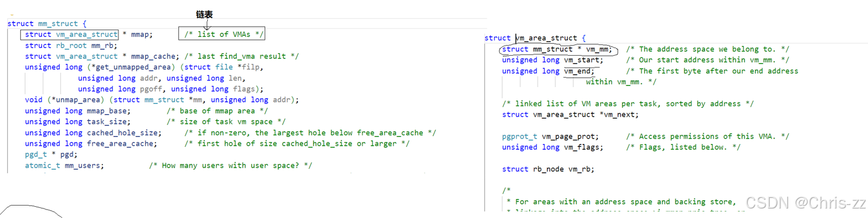Screen dimensions: 868x218
Task: Click the pgd_t pgd line
Action: tap(51, 154)
